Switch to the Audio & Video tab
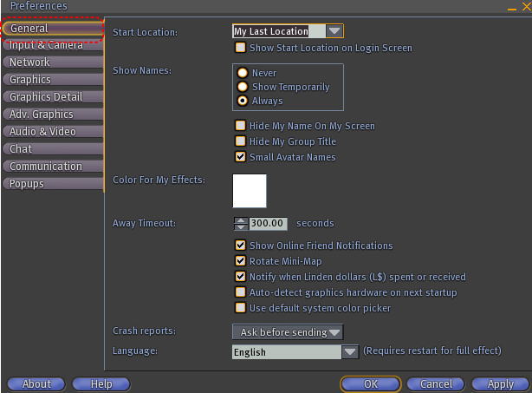The image size is (532, 393). click(53, 132)
